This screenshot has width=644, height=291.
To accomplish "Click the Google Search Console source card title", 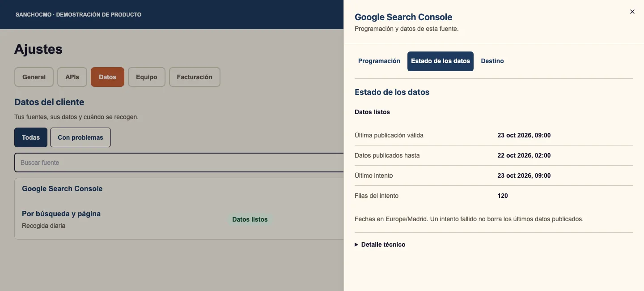I will coord(62,188).
